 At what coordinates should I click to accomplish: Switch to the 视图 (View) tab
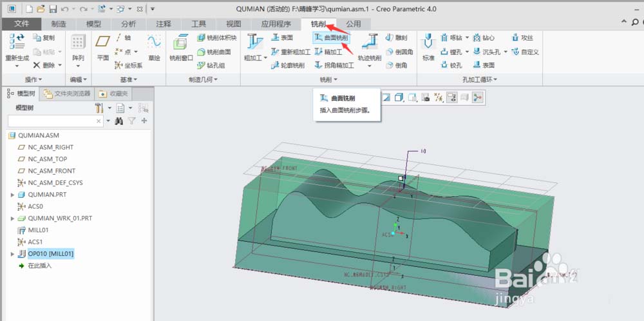coord(233,24)
